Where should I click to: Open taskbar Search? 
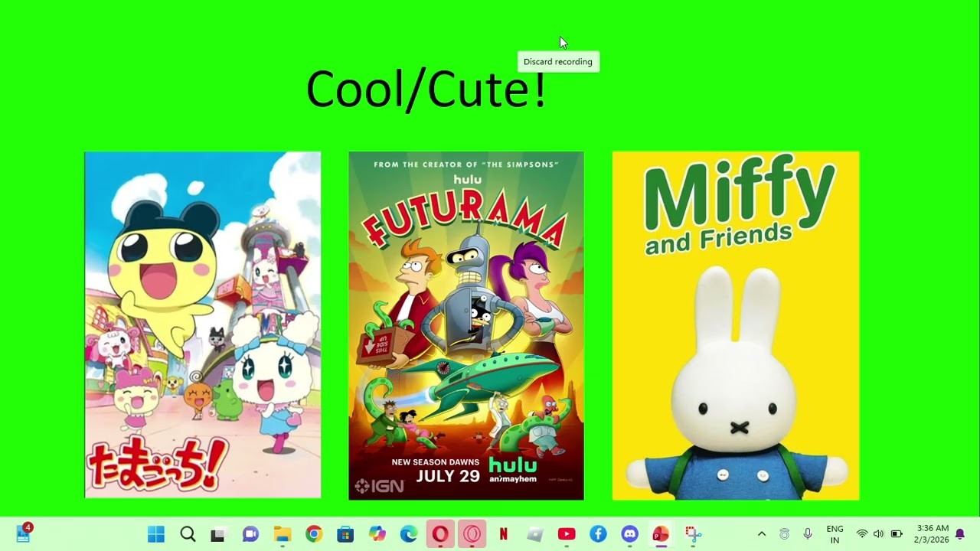(x=188, y=534)
